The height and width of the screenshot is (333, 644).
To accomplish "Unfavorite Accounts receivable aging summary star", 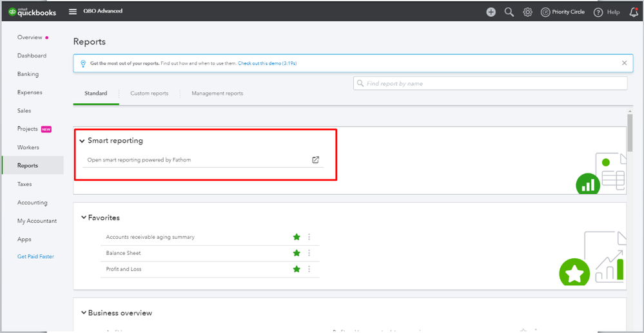I will [297, 237].
